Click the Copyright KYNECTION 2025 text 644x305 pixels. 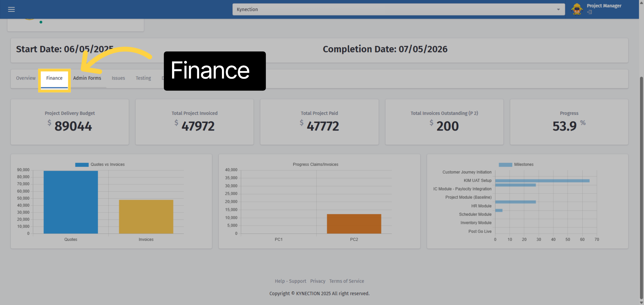coord(319,293)
